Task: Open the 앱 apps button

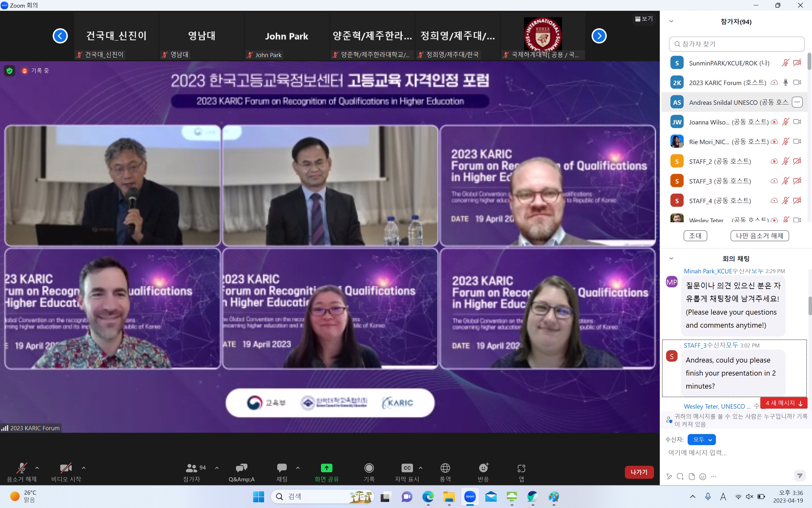Action: pos(521,472)
